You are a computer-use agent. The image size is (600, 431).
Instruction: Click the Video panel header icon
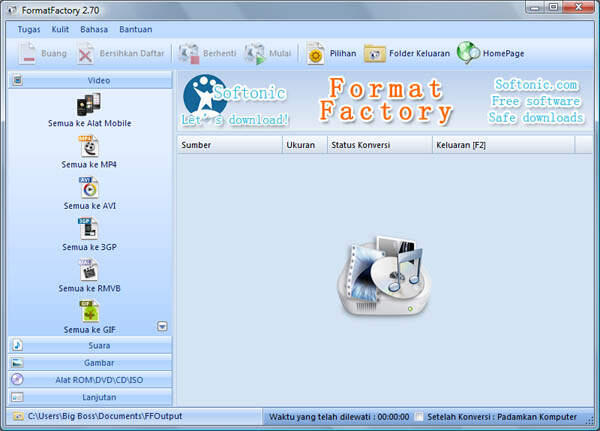click(x=18, y=80)
